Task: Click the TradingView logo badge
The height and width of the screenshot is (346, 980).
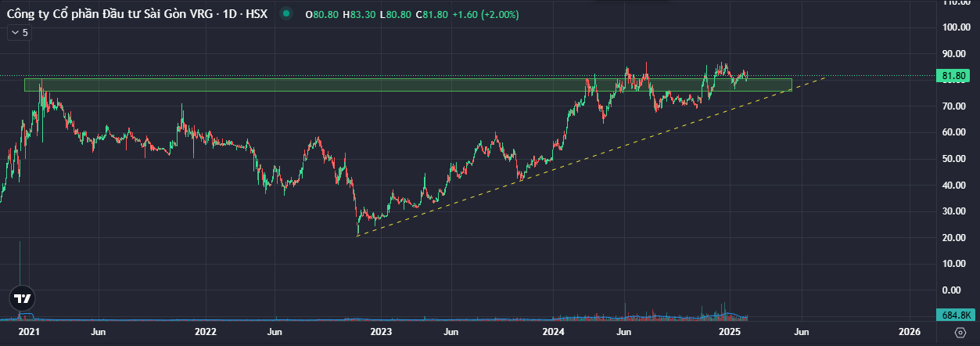Action: tap(23, 298)
